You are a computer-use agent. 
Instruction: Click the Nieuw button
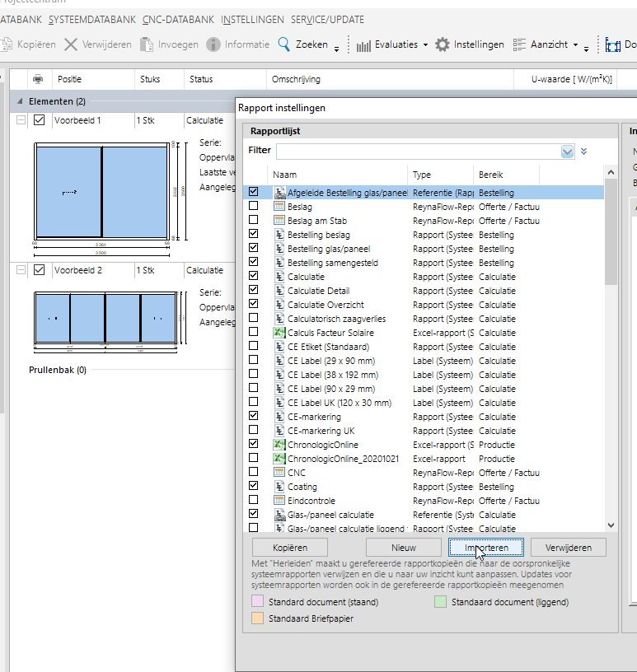pos(404,548)
